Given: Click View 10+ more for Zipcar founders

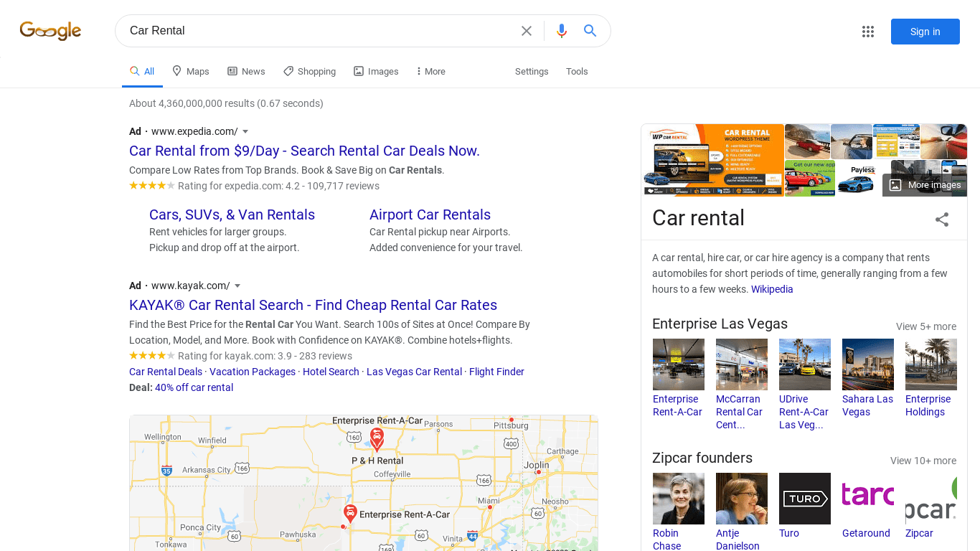Looking at the screenshot, I should (x=923, y=461).
